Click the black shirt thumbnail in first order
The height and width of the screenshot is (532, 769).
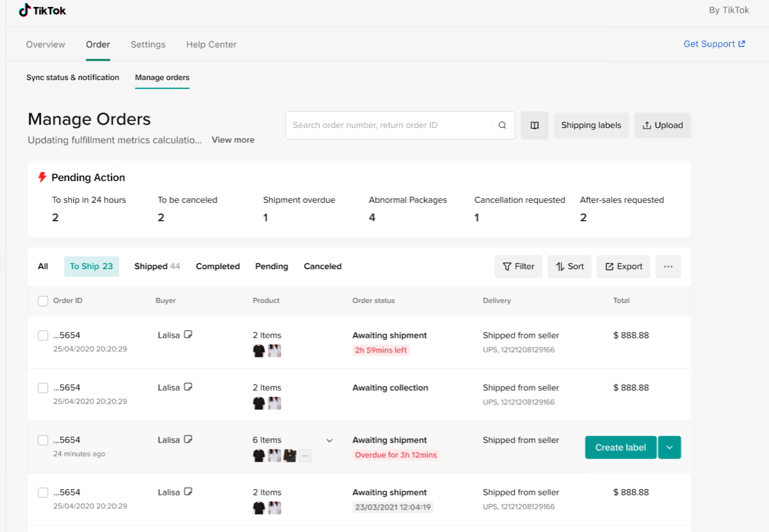point(259,350)
